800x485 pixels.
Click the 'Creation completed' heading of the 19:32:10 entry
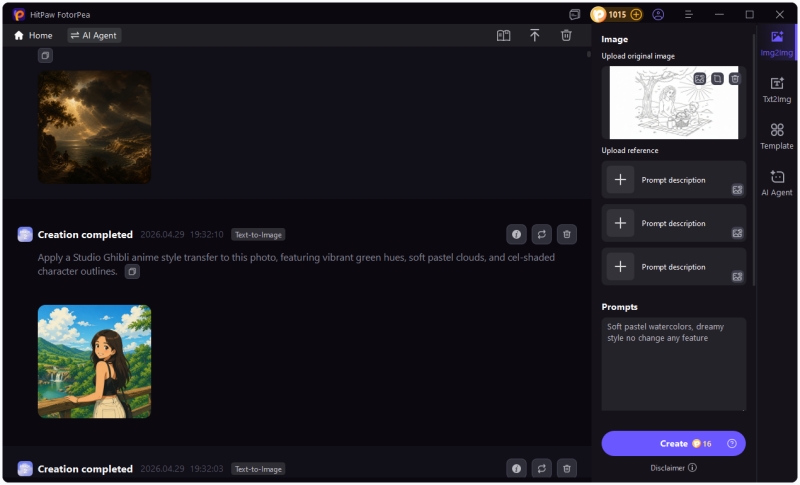tap(85, 235)
